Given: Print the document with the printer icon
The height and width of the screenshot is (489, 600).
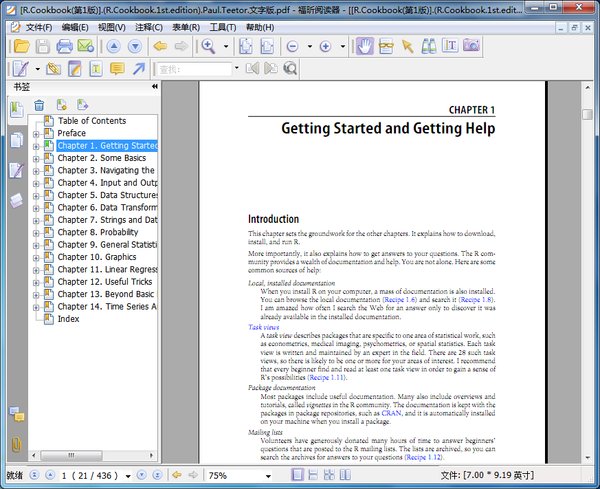Looking at the screenshot, I should point(64,46).
